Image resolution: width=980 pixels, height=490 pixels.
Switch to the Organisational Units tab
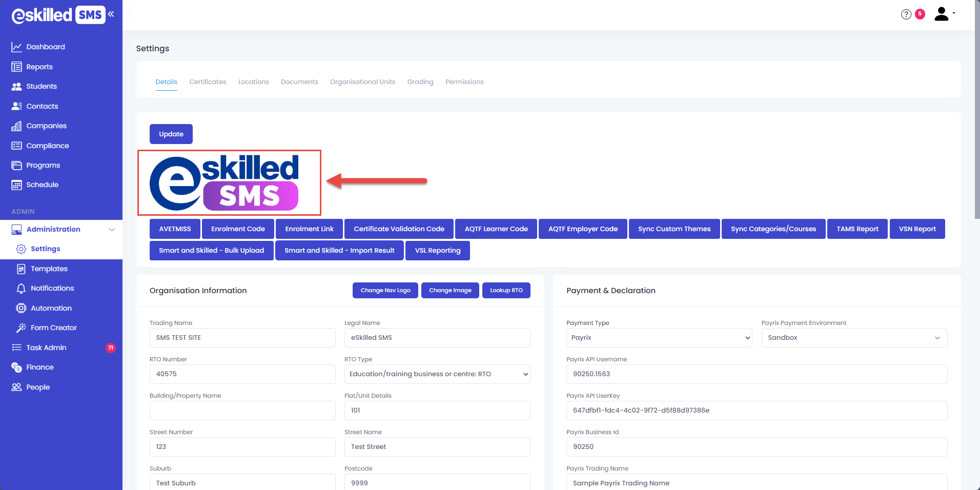(x=362, y=82)
